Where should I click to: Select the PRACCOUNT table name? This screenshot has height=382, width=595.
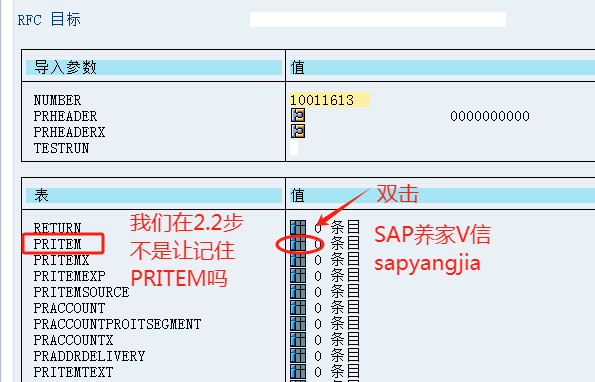point(69,308)
